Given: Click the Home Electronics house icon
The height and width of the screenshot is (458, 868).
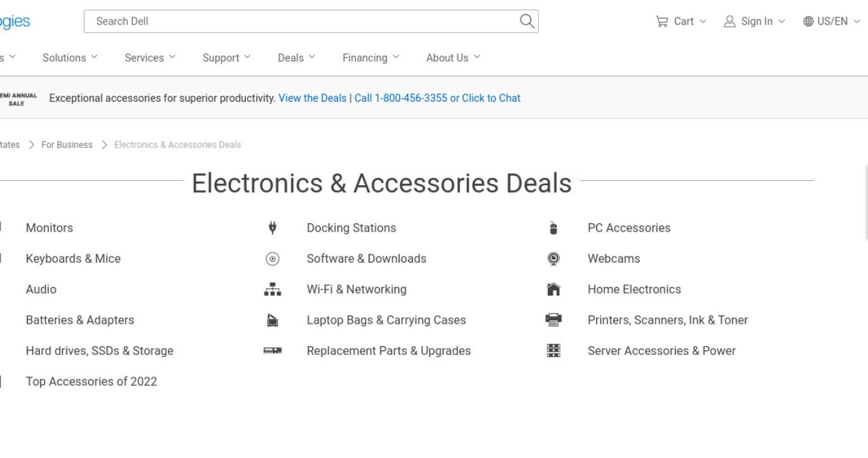Looking at the screenshot, I should [553, 289].
